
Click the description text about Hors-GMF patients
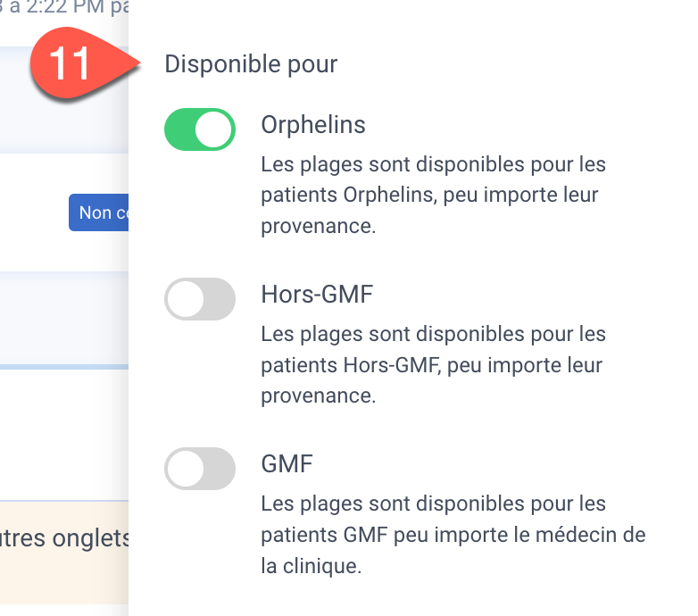tap(433, 364)
